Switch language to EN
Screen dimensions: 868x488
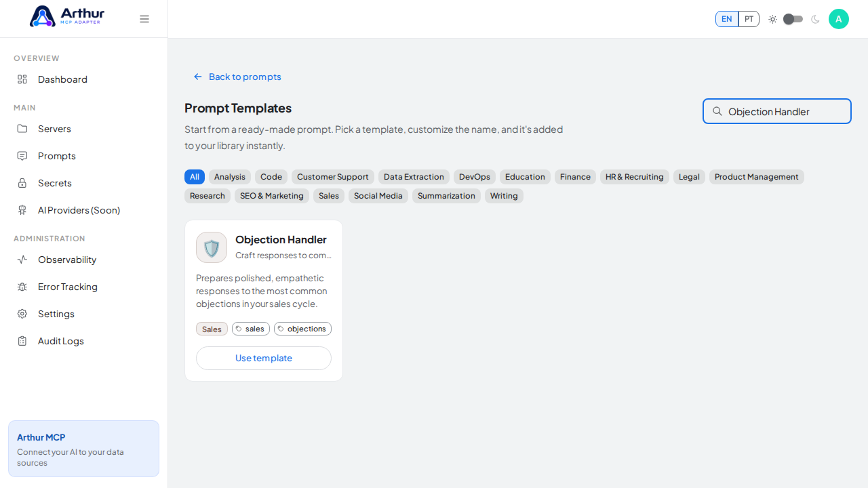tap(727, 19)
